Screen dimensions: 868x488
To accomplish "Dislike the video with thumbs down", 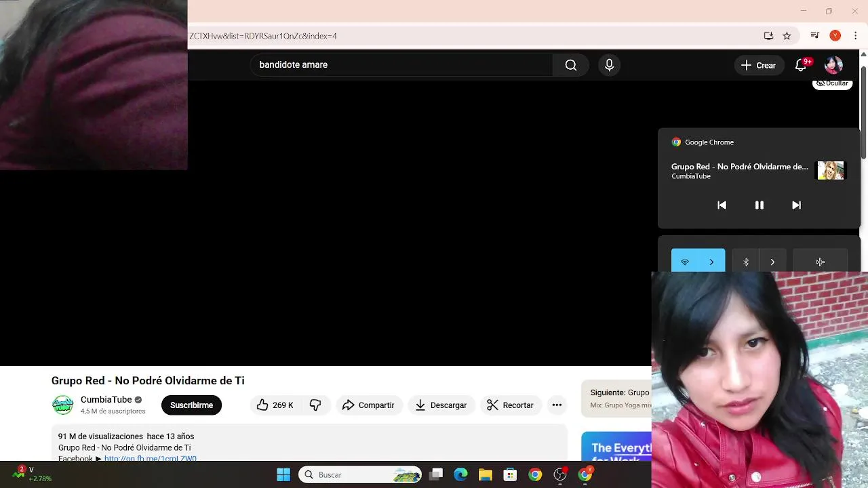I will 315,405.
